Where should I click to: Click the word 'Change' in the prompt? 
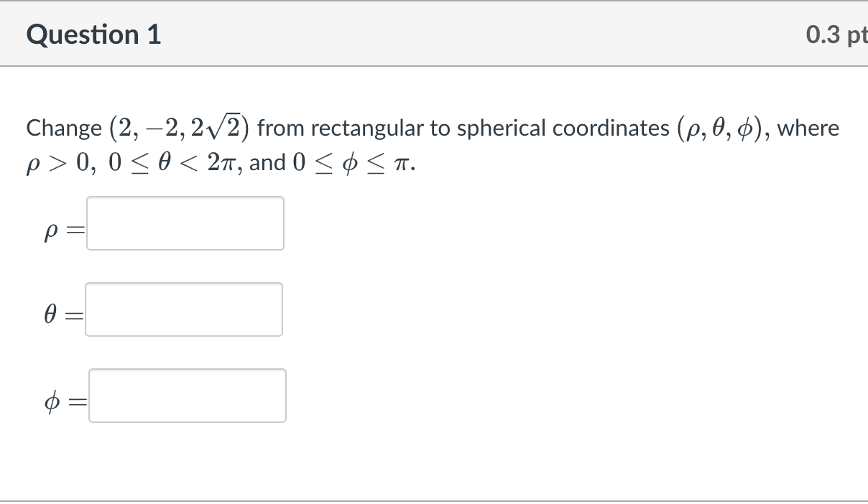(x=64, y=129)
